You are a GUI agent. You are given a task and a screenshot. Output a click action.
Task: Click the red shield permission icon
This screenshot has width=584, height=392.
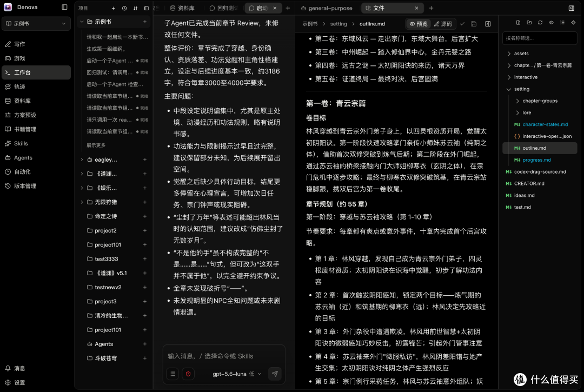pyautogui.click(x=188, y=374)
